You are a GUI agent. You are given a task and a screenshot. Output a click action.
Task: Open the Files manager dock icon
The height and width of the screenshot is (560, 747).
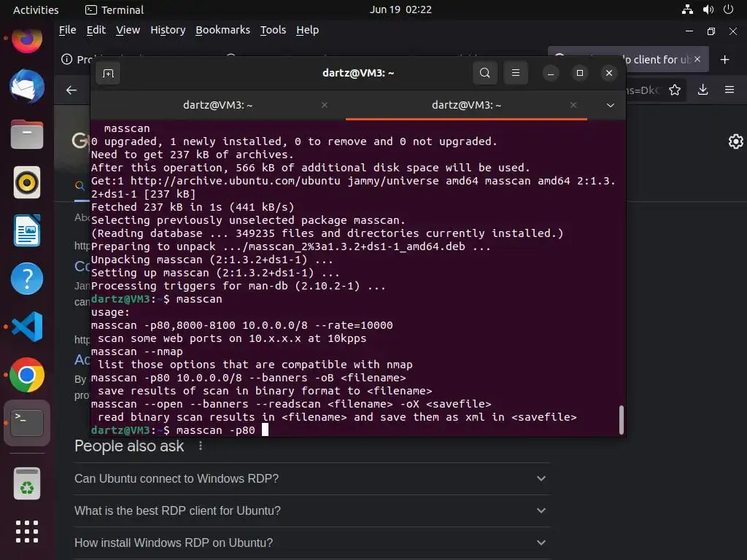[x=27, y=134]
